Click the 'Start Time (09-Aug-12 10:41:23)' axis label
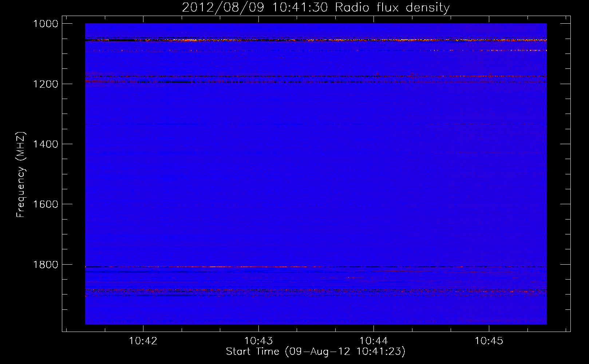The image size is (589, 364). (316, 352)
